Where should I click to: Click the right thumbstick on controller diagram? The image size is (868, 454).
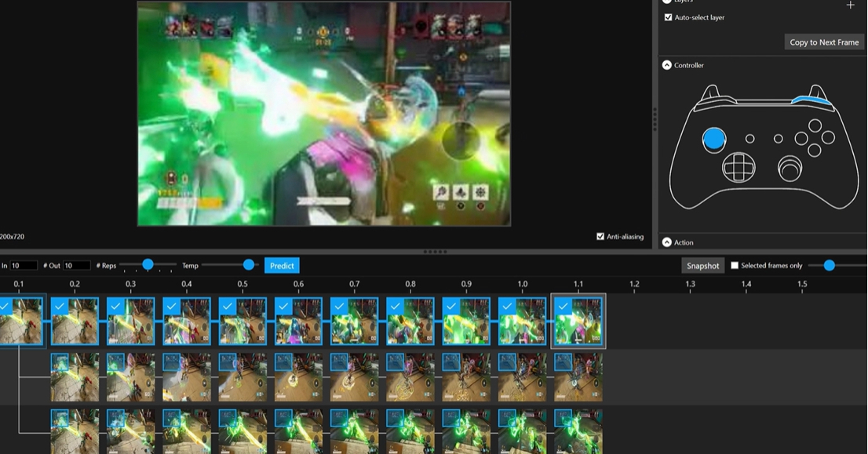pos(790,167)
